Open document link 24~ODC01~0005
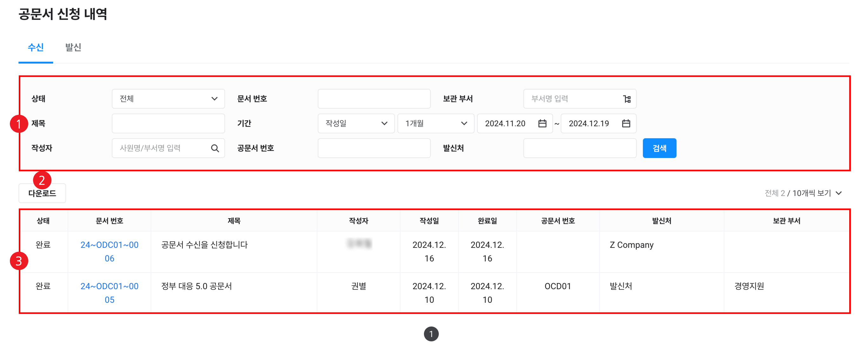This screenshot has width=868, height=358. 109,293
